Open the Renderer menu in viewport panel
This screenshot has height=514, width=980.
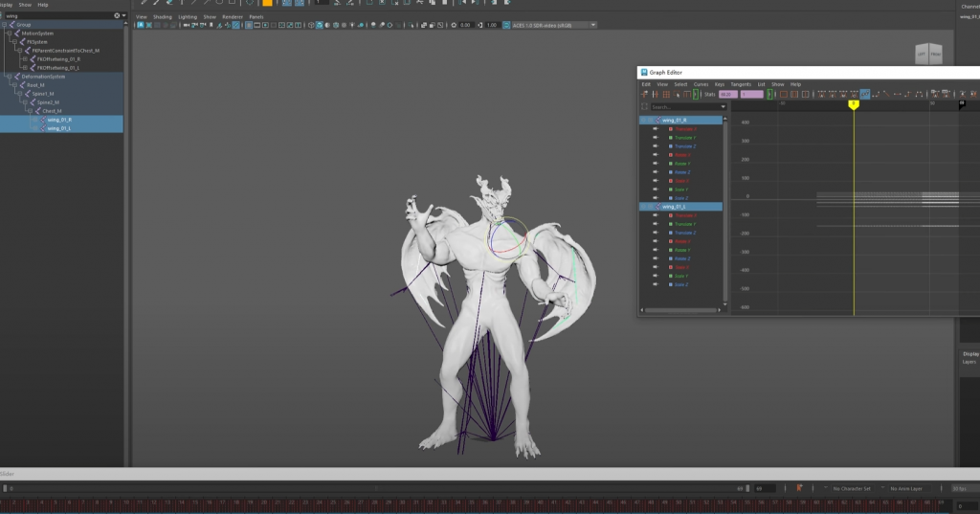[x=233, y=17]
